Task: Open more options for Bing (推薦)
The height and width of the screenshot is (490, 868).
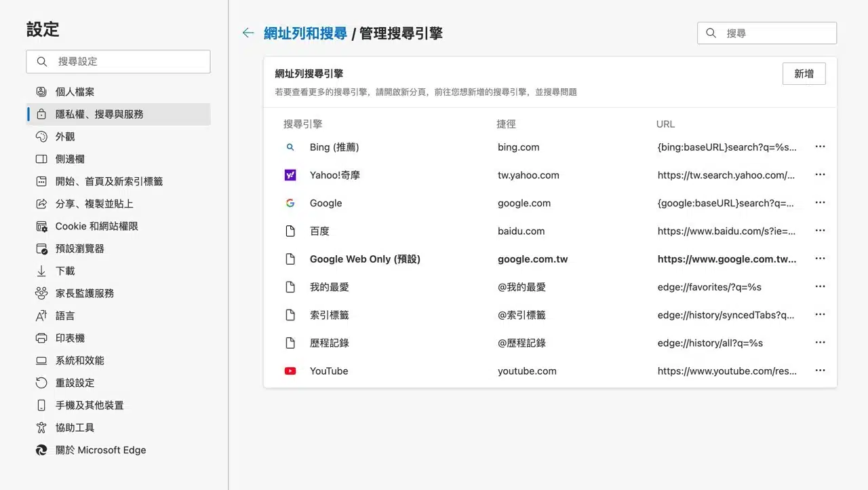Action: (820, 147)
